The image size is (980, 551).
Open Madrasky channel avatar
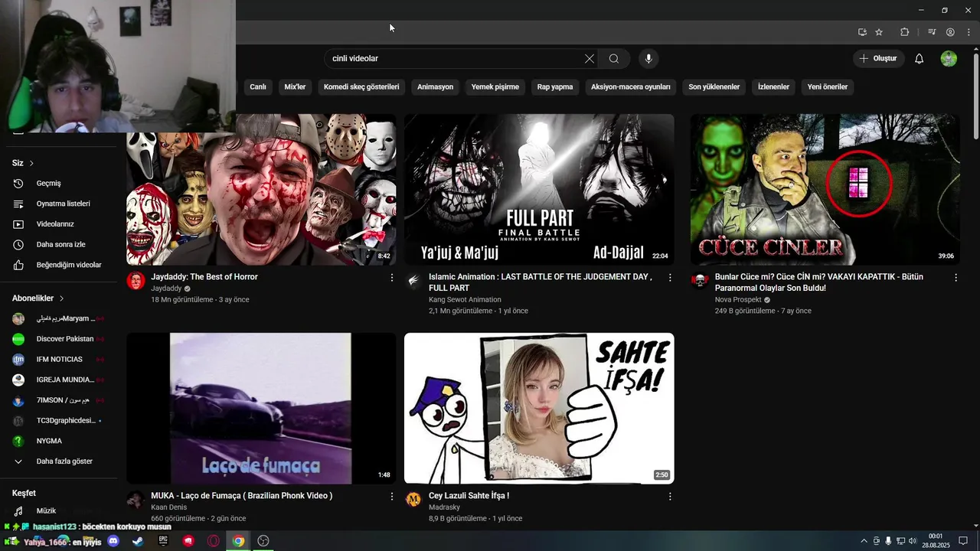point(413,500)
